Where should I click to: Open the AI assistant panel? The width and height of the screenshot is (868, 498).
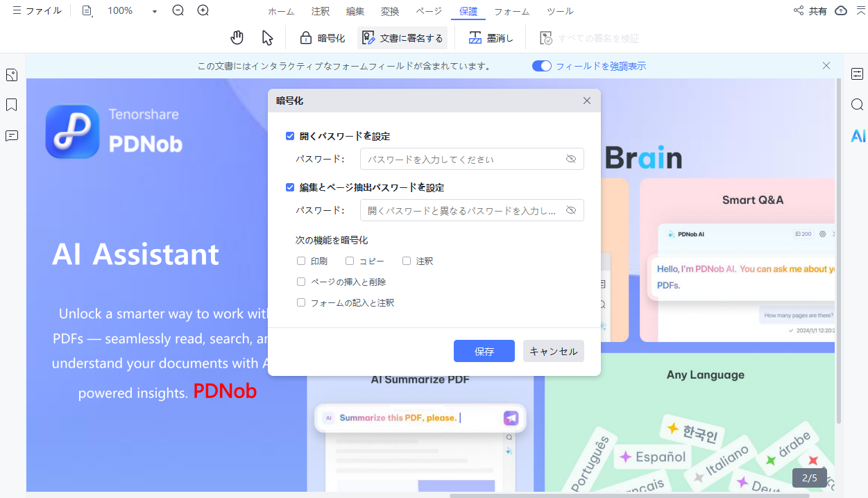click(858, 136)
